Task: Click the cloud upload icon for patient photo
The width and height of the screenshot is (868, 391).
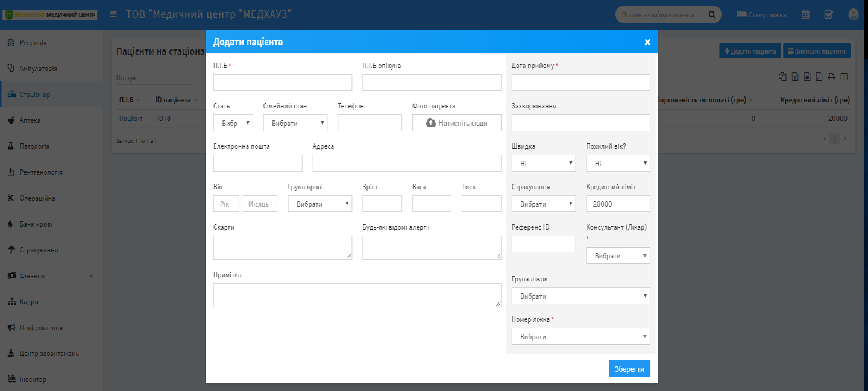Action: click(431, 123)
